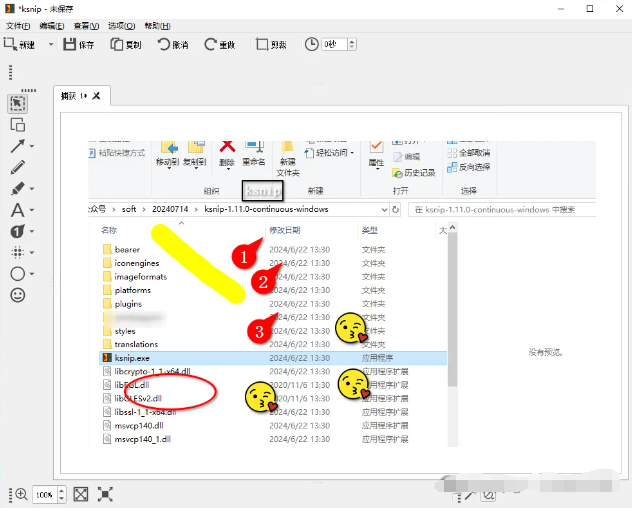
Task: Click the 重做 redo button
Action: tap(220, 44)
